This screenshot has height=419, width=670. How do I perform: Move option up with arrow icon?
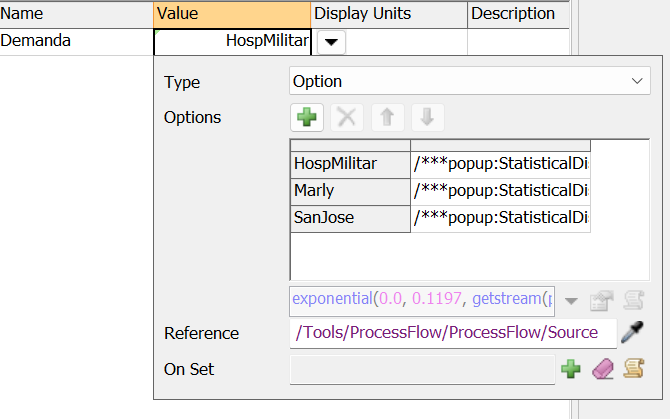pyautogui.click(x=387, y=117)
